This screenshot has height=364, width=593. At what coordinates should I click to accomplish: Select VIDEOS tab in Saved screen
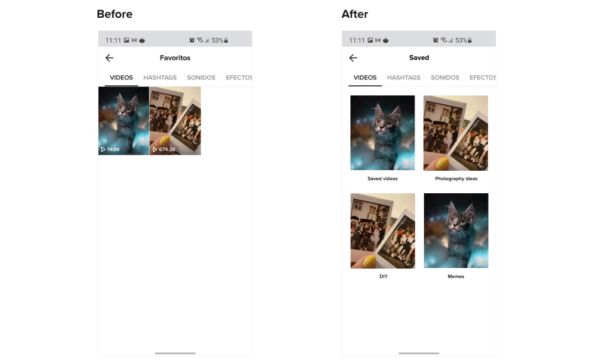(x=365, y=78)
